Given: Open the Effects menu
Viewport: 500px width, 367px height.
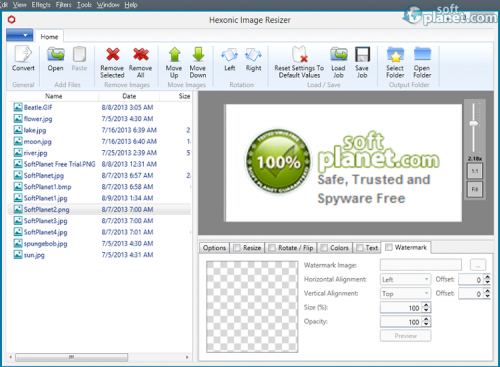Looking at the screenshot, I should pyautogui.click(x=41, y=5).
